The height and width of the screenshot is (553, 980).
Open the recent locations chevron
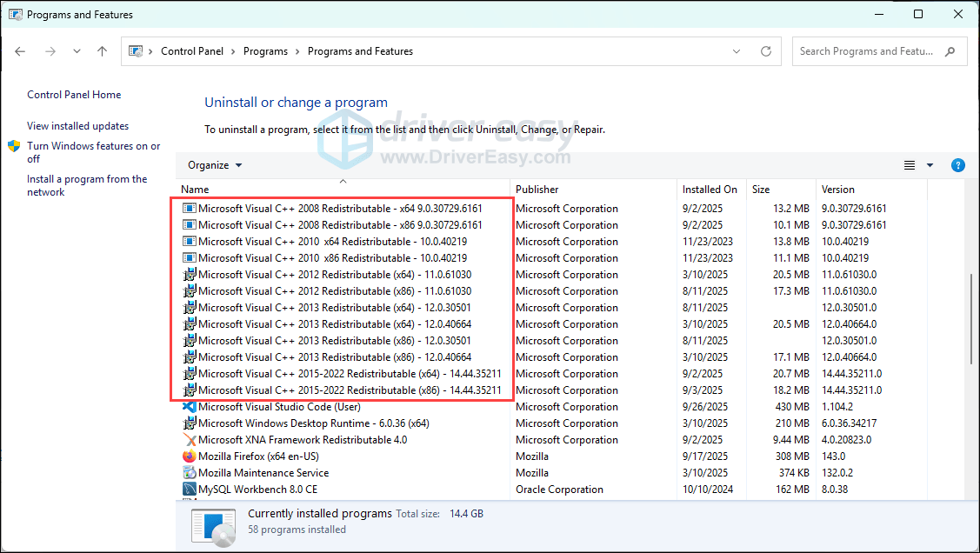tap(77, 51)
